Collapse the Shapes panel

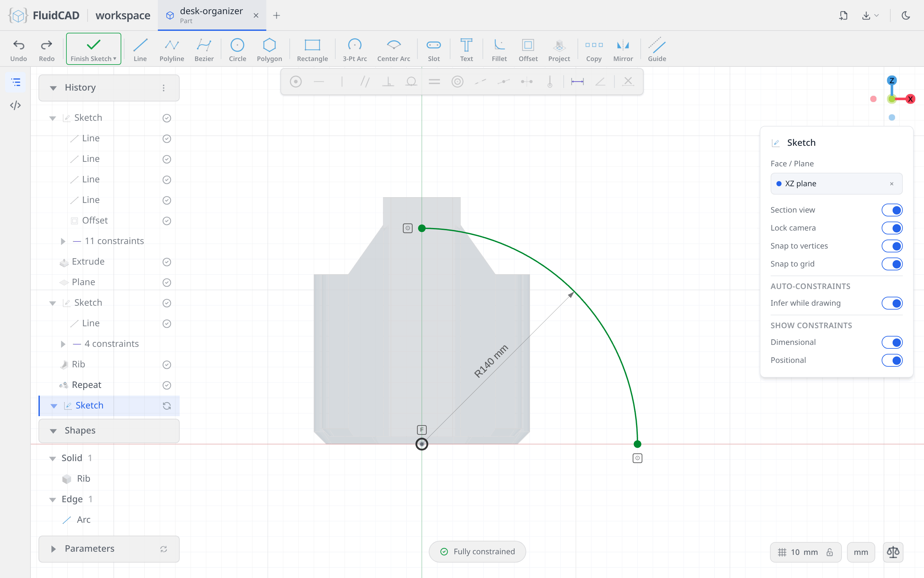pos(53,431)
